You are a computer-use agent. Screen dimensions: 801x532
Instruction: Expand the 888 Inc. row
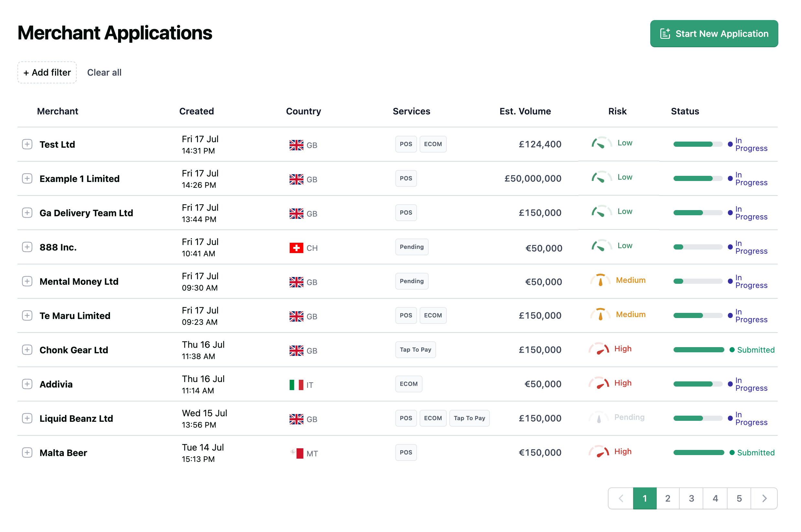click(x=27, y=247)
